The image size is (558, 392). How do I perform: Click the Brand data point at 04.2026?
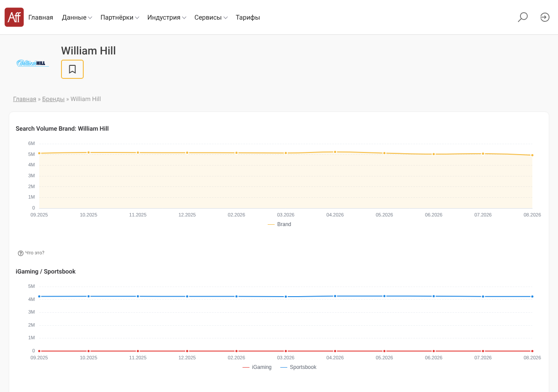tap(335, 152)
